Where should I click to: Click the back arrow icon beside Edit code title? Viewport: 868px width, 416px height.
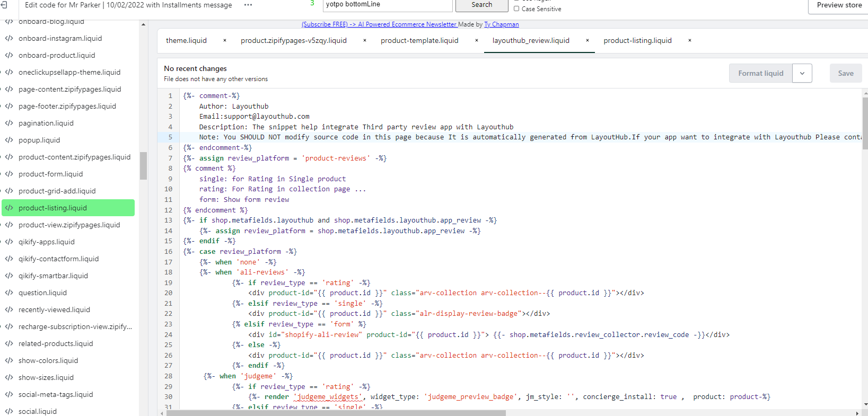[x=4, y=5]
